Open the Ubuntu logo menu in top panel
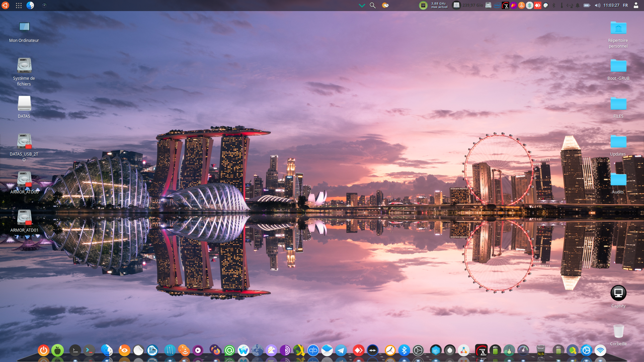 pos(6,5)
